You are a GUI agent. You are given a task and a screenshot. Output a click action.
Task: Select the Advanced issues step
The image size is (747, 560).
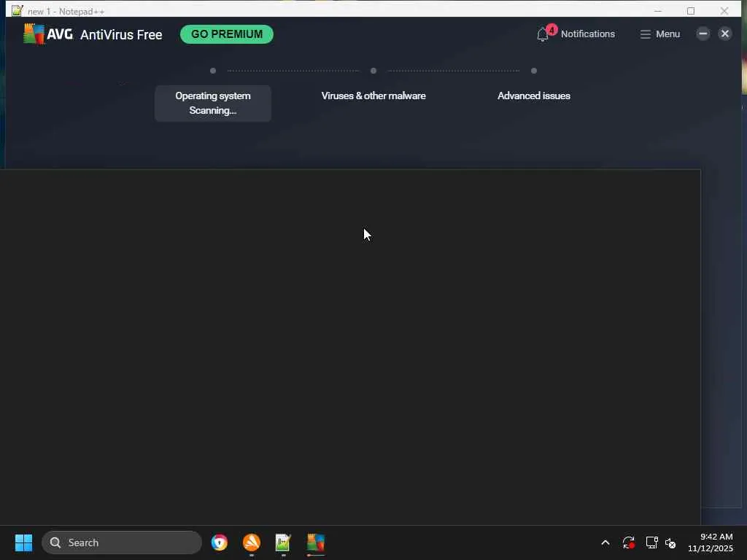pyautogui.click(x=533, y=96)
